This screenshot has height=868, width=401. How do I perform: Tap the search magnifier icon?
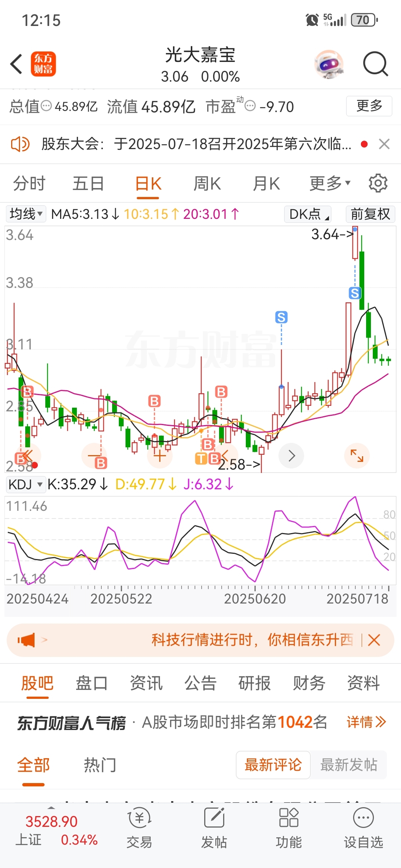[x=375, y=64]
